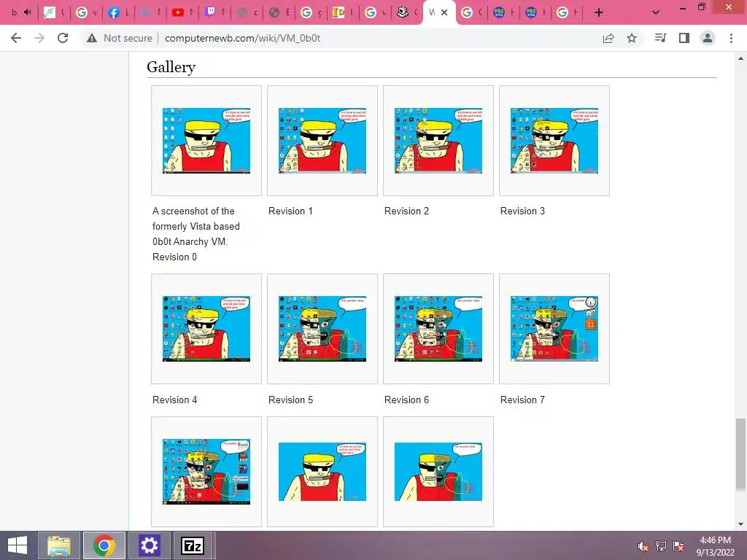747x560 pixels.
Task: Reload the current page
Action: click(63, 38)
